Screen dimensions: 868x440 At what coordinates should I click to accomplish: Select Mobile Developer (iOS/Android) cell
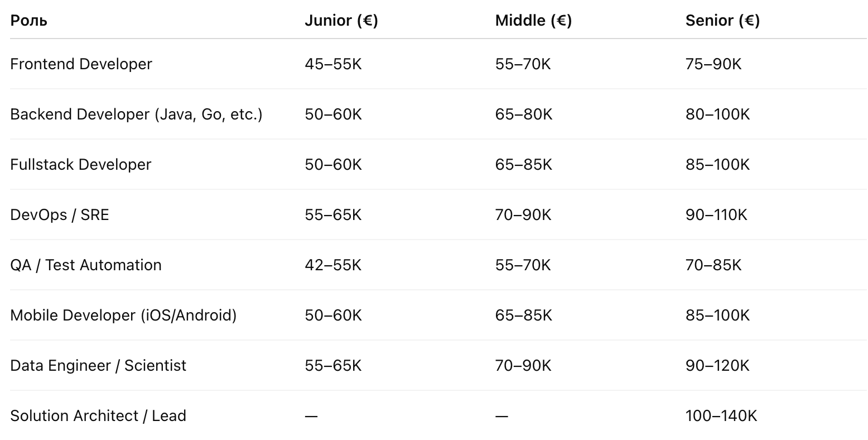pyautogui.click(x=123, y=315)
